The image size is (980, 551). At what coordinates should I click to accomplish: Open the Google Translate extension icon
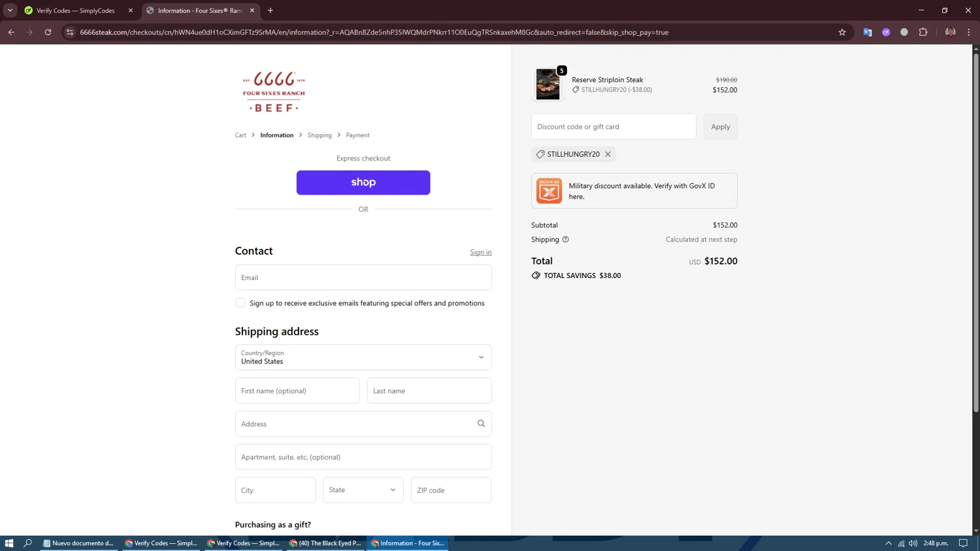[868, 32]
